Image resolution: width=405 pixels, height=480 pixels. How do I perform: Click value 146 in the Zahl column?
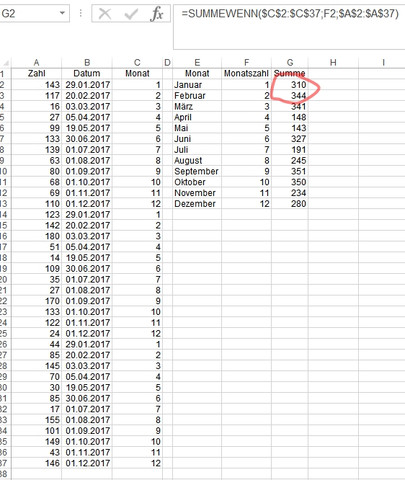pos(36,463)
